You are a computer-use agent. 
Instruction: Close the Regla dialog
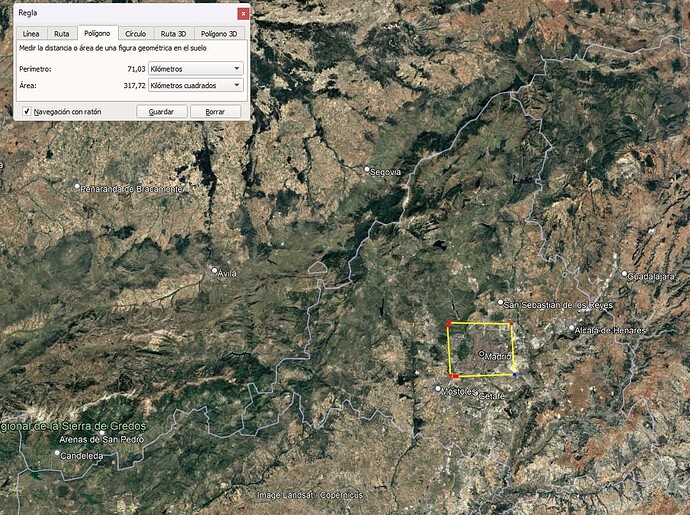point(243,14)
